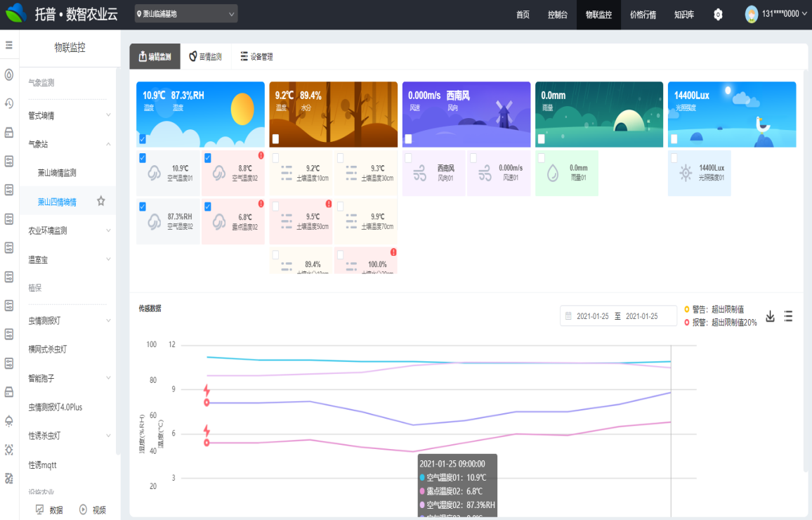The image size is (812, 520).
Task: Click the lightning alarm marker on pink line
Action: [x=207, y=430]
